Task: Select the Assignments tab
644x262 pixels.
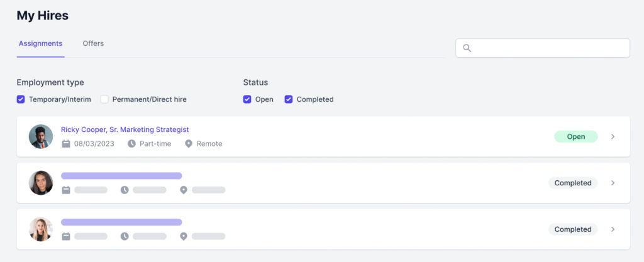Action: click(40, 44)
